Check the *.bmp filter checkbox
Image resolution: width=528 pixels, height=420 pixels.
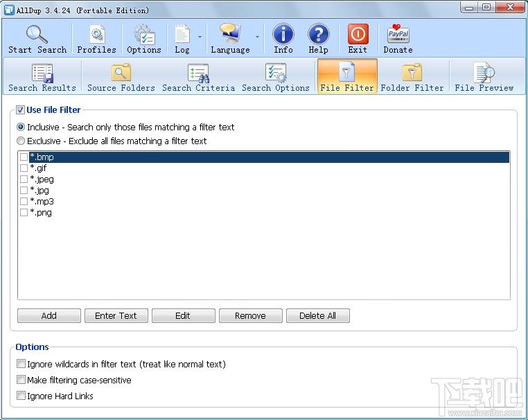coord(24,157)
